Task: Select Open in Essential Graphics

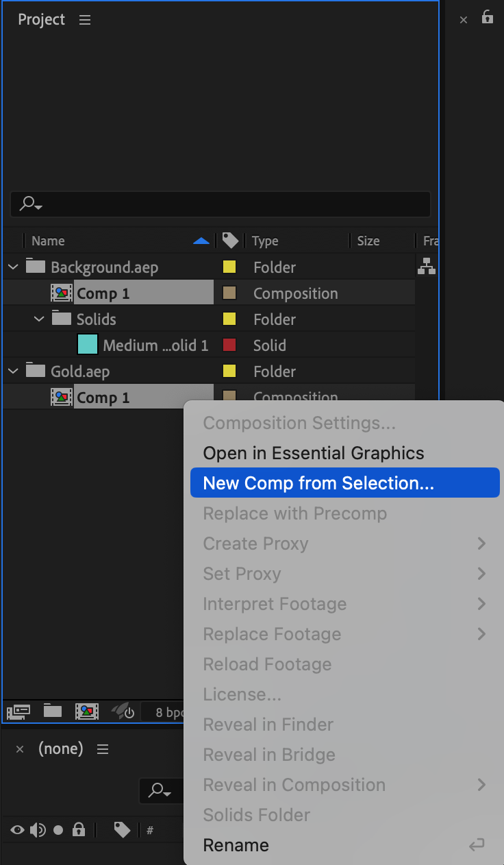Action: 314,453
